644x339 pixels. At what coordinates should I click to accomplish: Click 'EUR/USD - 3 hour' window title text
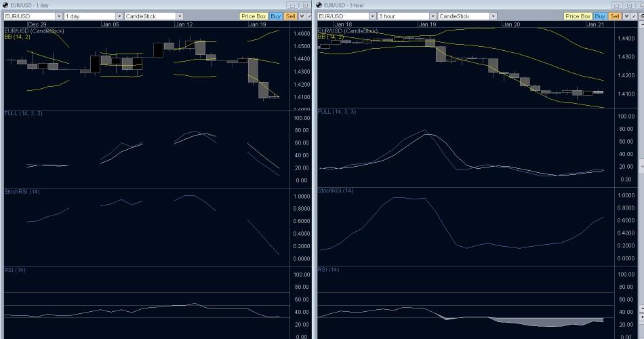tap(344, 5)
